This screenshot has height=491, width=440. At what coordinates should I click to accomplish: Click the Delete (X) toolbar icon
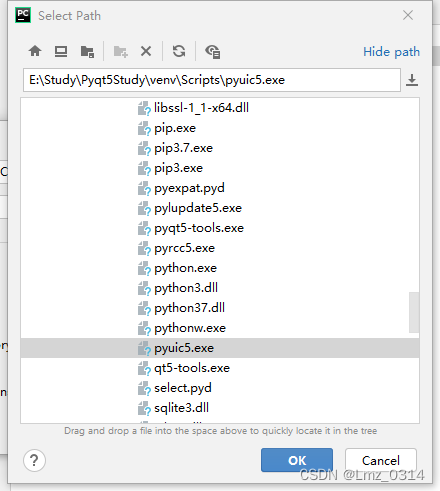(146, 51)
